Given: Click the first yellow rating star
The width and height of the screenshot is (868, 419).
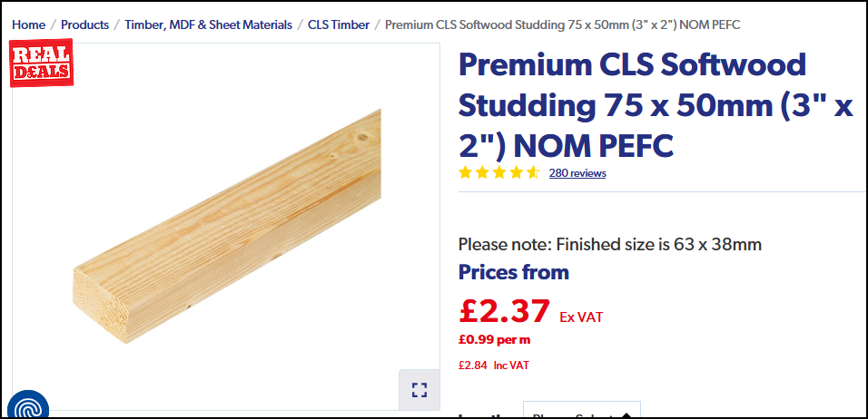Looking at the screenshot, I should click(465, 173).
